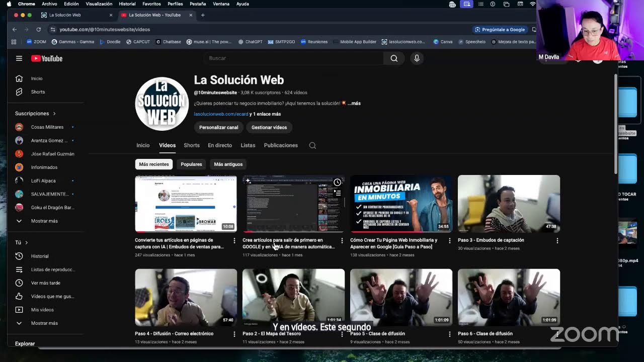Open options menu for Paso 3 video
Image resolution: width=644 pixels, height=362 pixels.
pos(557,241)
